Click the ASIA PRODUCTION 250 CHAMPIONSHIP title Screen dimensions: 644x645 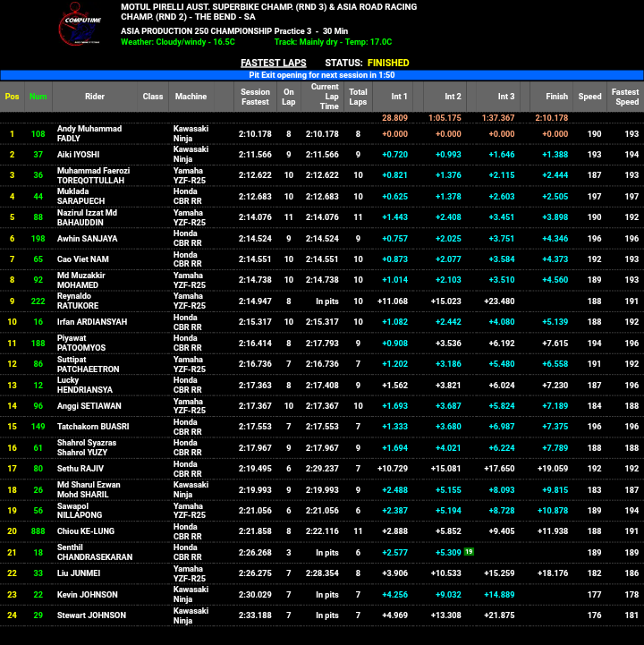197,30
